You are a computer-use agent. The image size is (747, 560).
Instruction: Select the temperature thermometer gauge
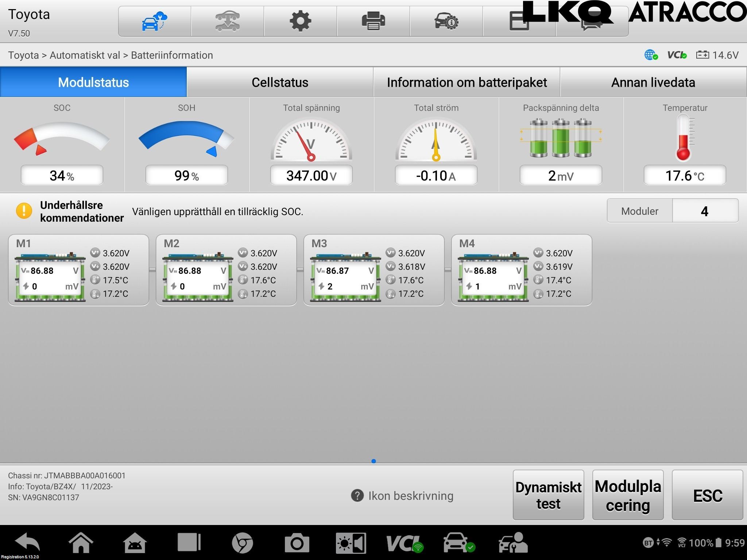coord(684,137)
